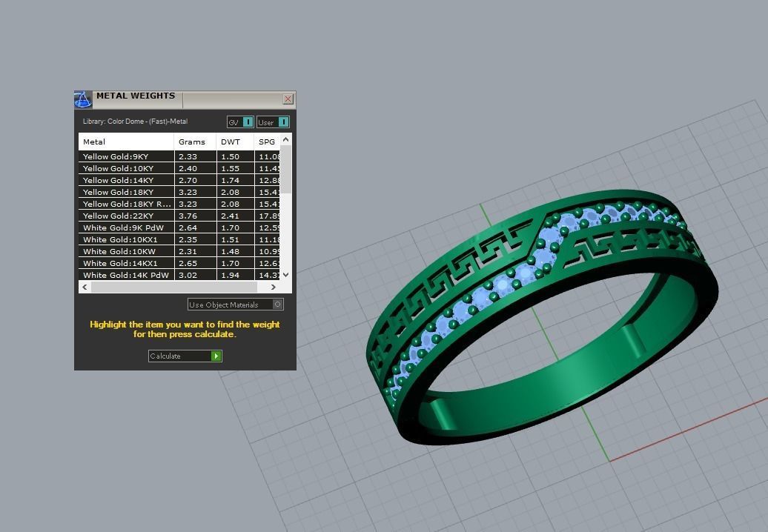
Task: Sort by the Grams column header
Action: point(195,142)
